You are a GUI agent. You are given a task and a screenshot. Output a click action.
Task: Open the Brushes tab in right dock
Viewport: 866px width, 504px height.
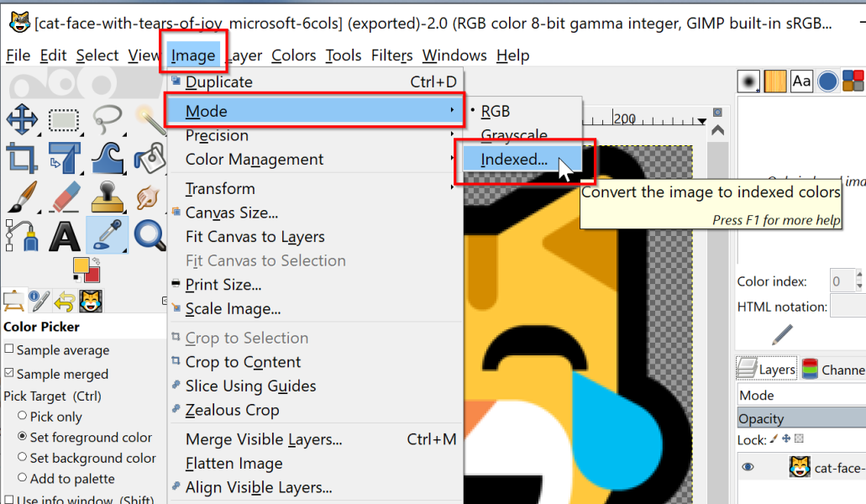click(x=748, y=81)
